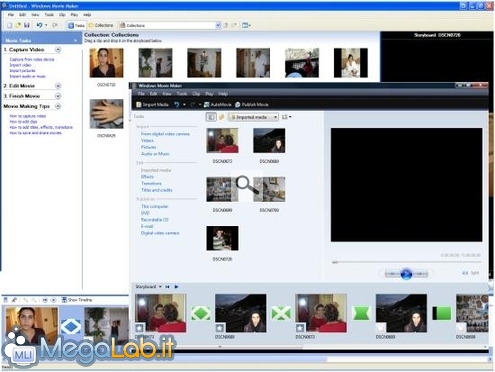Click Titles and credits link
Image resolution: width=495 pixels, height=372 pixels.
coord(157,190)
